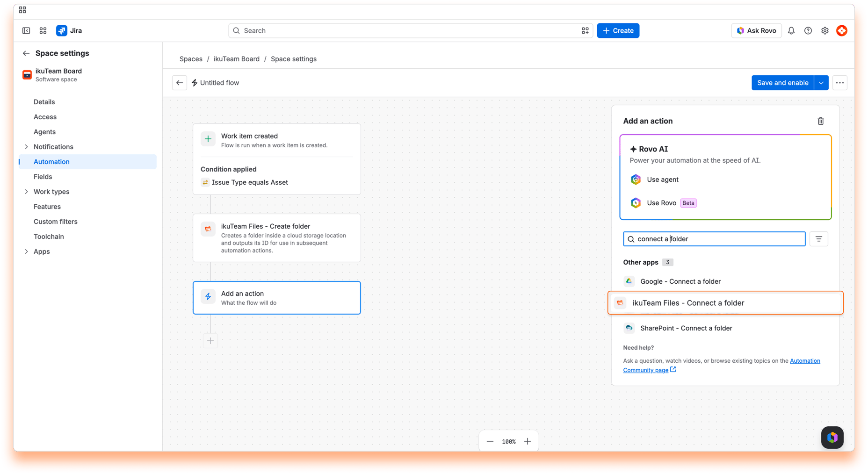Zoom in with the plus icon
868x474 pixels.
(x=528, y=441)
